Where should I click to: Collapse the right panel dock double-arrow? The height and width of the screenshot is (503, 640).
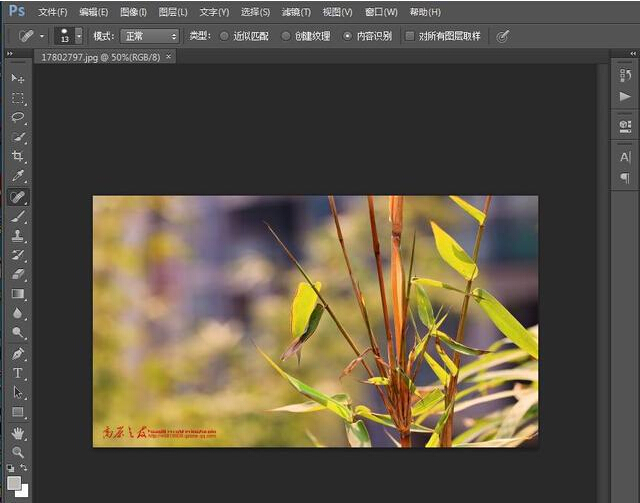tap(633, 53)
